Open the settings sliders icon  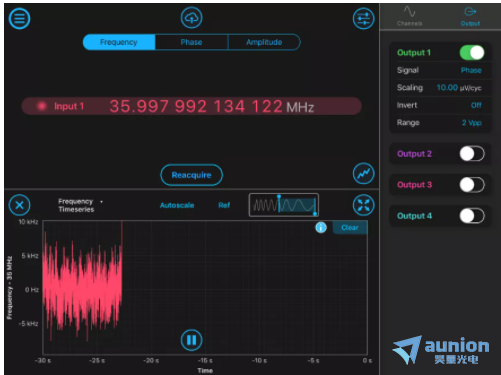[363, 18]
